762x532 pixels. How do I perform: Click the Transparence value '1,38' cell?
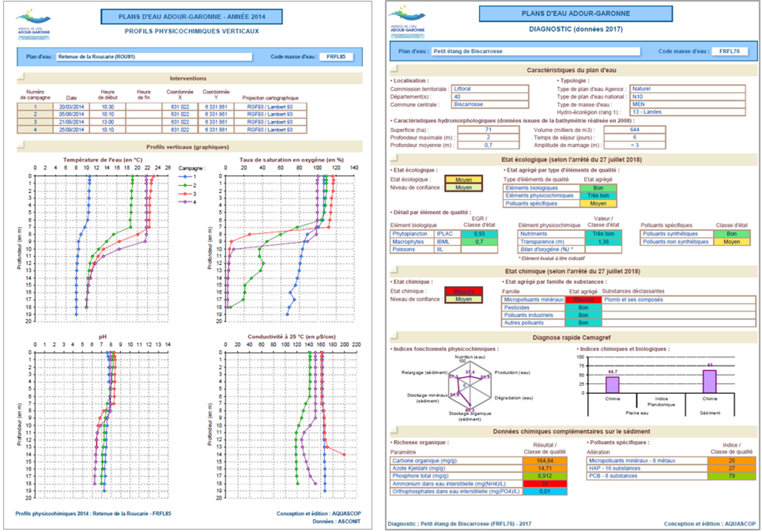[x=603, y=242]
